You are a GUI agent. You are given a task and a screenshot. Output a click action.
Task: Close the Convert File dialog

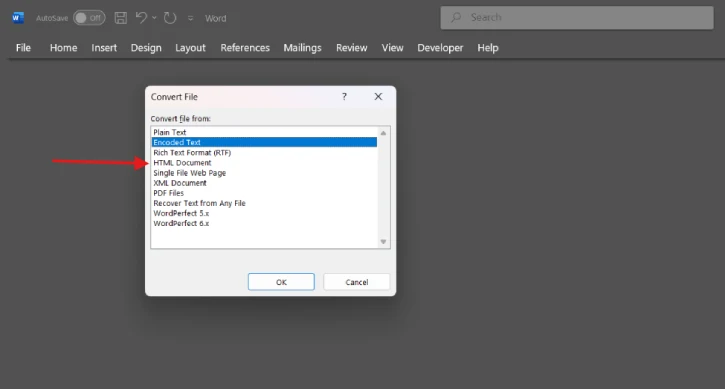378,96
